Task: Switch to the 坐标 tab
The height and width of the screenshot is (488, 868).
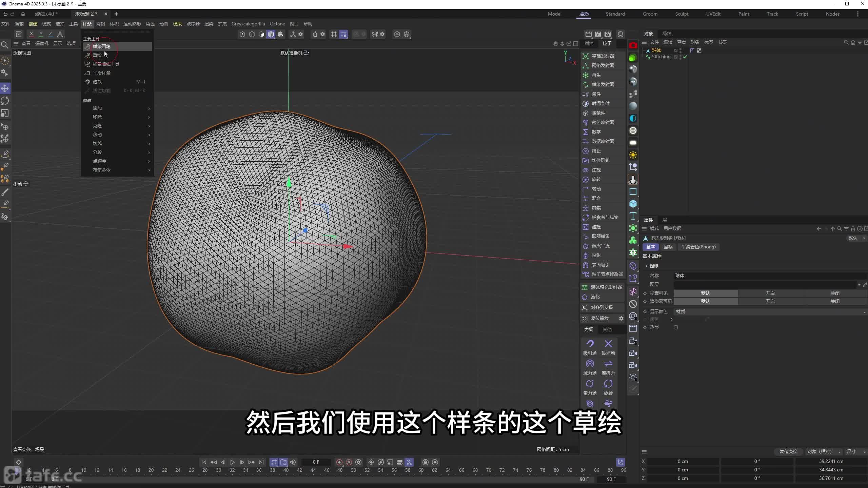Action: [668, 247]
